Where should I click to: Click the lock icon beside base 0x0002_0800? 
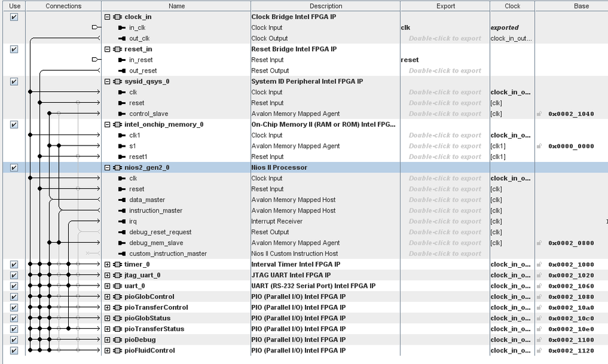coord(539,243)
